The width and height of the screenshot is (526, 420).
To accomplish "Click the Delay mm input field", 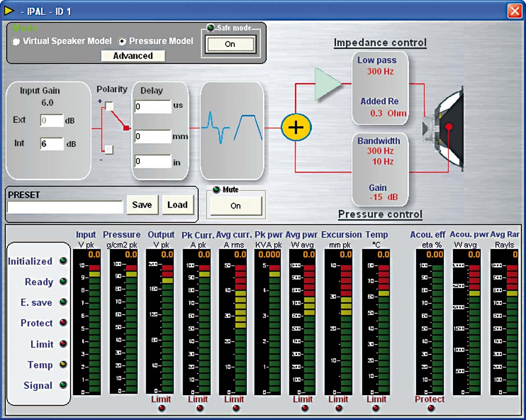I will [x=153, y=136].
